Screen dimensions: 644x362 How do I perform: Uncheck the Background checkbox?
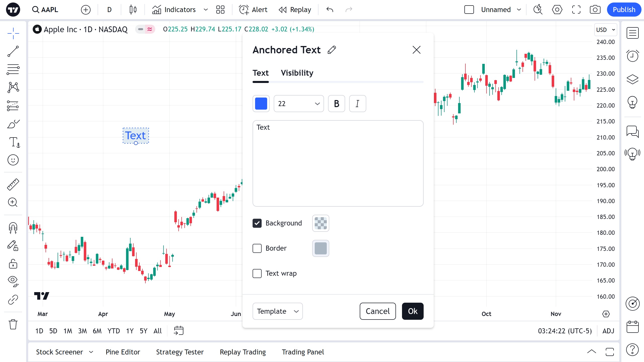[x=257, y=223]
